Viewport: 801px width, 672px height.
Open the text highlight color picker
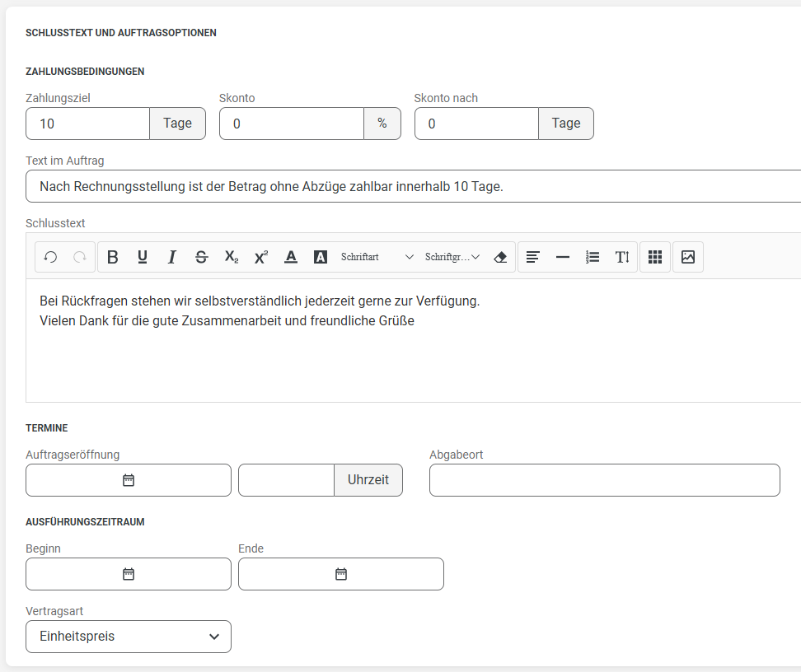pos(321,257)
